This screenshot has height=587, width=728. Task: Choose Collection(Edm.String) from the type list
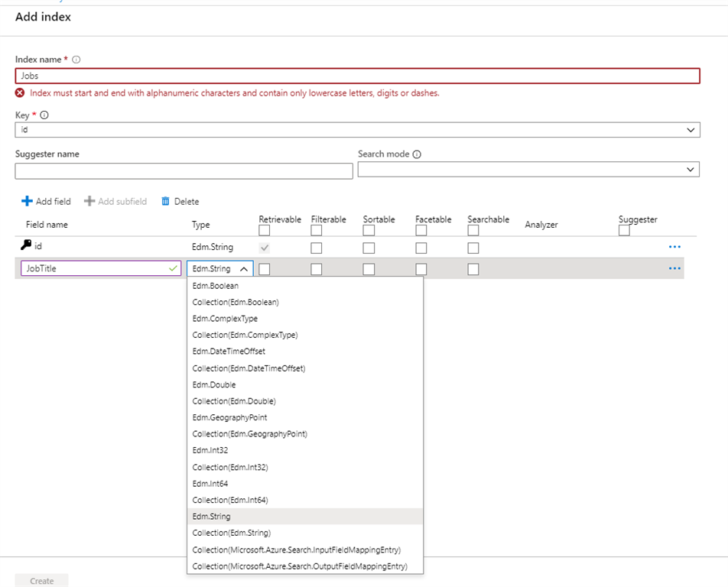tap(231, 533)
